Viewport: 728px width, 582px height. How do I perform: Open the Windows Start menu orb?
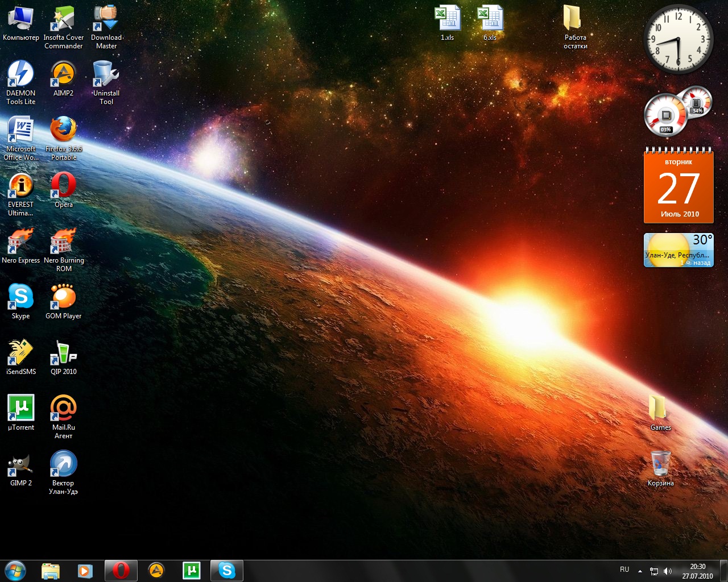(15, 571)
